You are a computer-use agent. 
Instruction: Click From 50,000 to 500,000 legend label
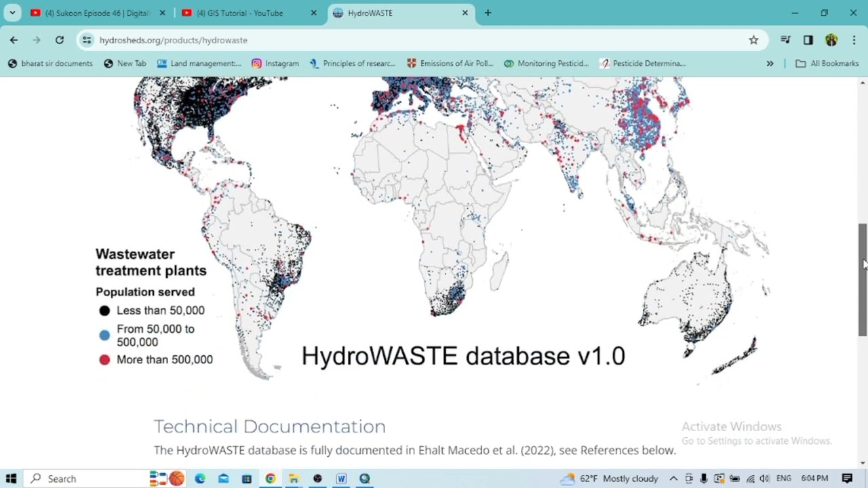156,335
